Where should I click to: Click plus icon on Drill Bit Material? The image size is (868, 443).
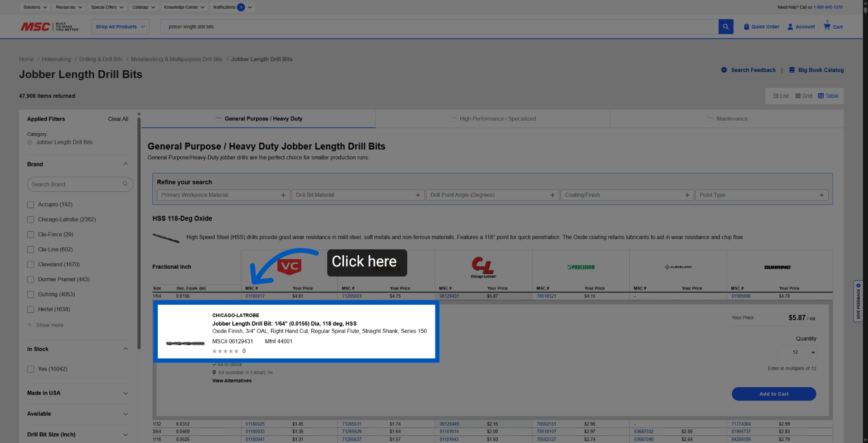pos(418,195)
